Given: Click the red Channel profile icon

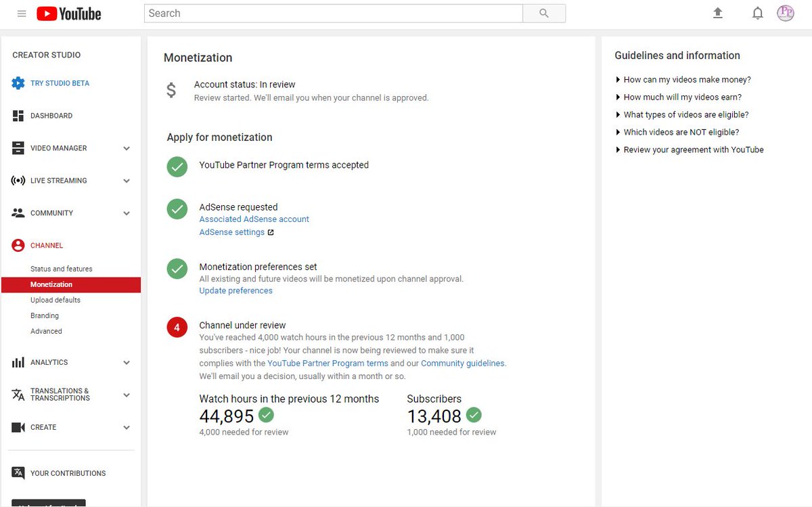Looking at the screenshot, I should (x=18, y=246).
